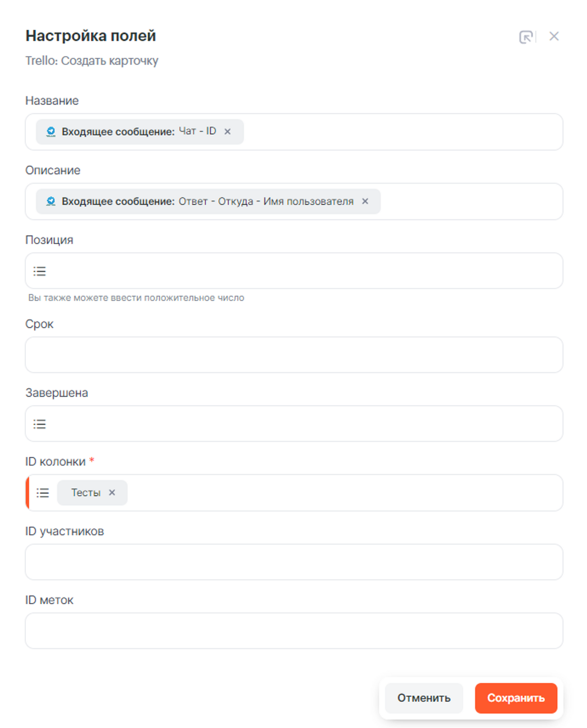Image resolution: width=587 pixels, height=728 pixels.
Task: Open the list icon in ID колонки field
Action: pos(43,493)
